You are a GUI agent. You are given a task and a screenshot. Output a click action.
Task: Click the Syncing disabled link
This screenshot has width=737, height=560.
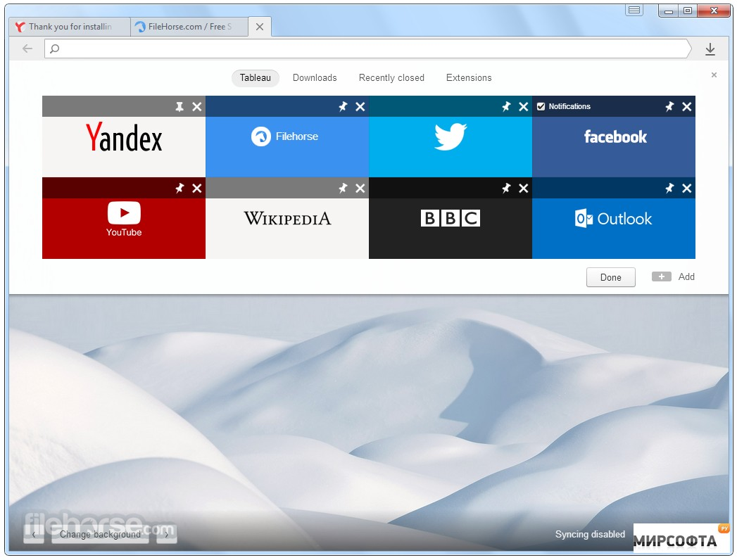[590, 534]
